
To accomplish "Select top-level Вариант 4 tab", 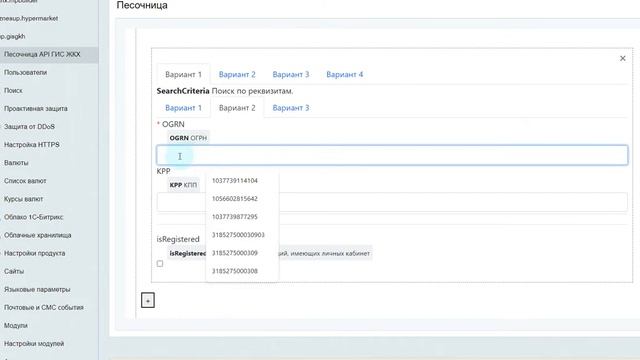I will 344,74.
